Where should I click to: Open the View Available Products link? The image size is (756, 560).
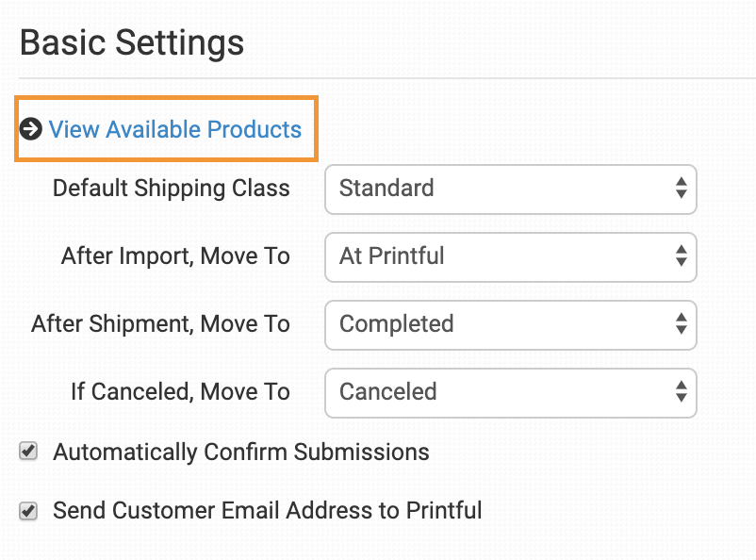coord(175,129)
